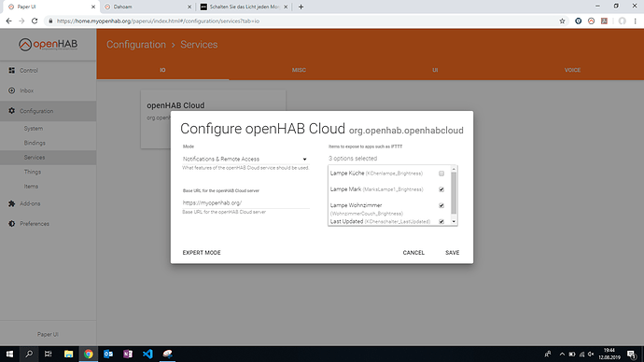Click the SAVE button

pyautogui.click(x=452, y=253)
